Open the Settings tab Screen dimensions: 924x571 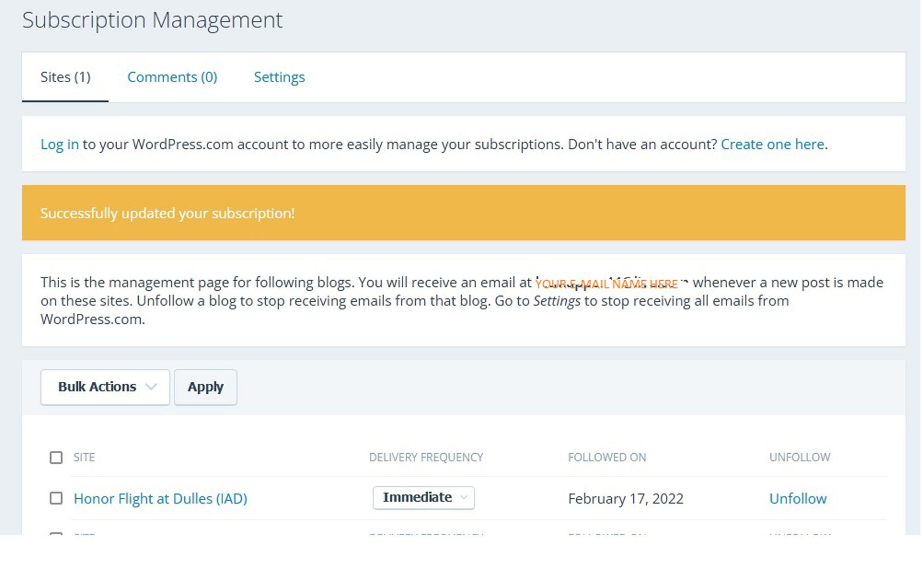[x=279, y=77]
